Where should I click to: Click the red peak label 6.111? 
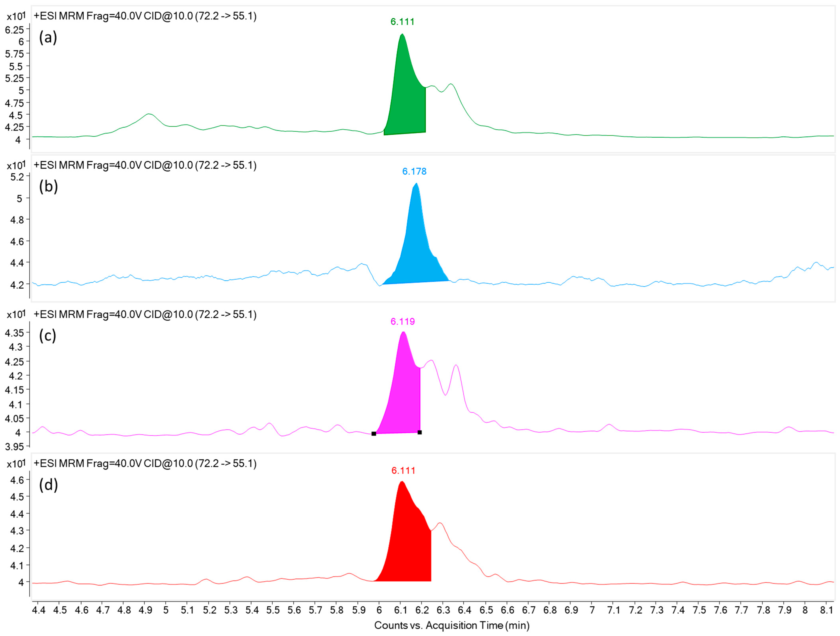[403, 470]
